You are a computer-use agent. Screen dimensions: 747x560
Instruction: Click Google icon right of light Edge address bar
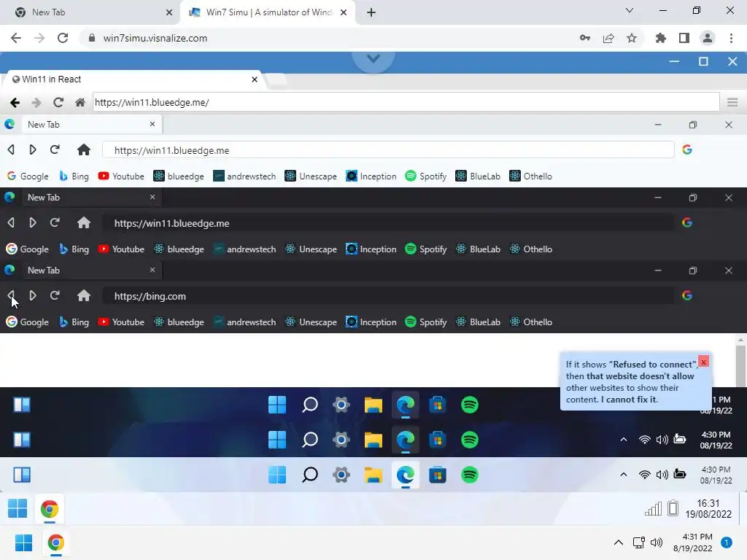tap(687, 149)
